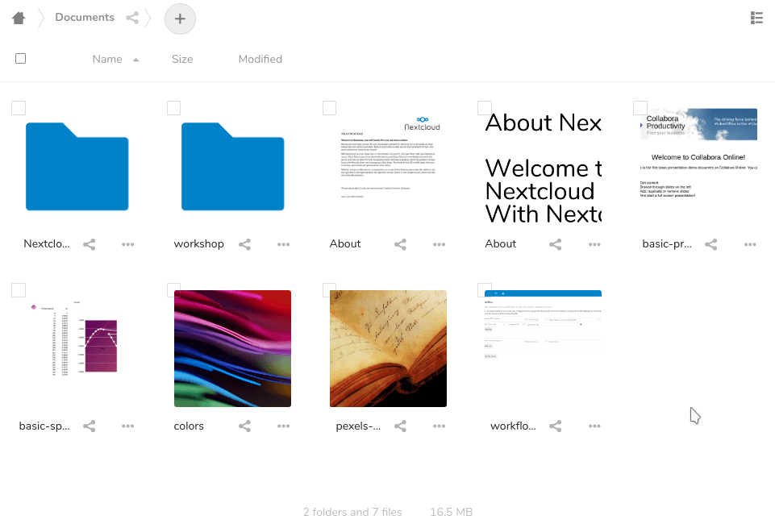Open the new file plus button
This screenshot has width=775, height=532.
tap(180, 19)
